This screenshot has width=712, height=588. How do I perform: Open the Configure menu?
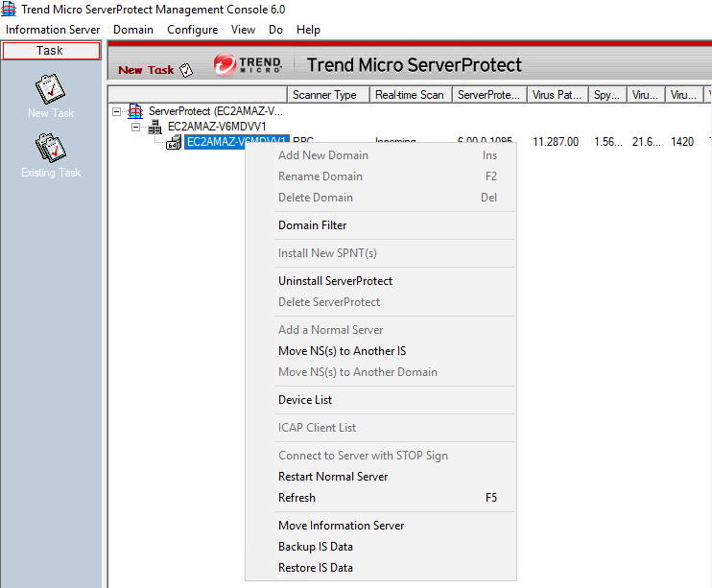click(x=193, y=30)
